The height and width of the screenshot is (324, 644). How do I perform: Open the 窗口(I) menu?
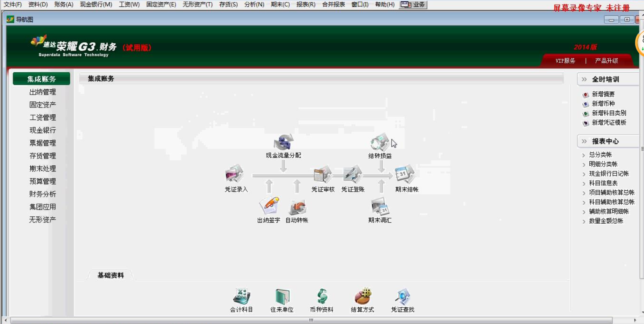360,5
